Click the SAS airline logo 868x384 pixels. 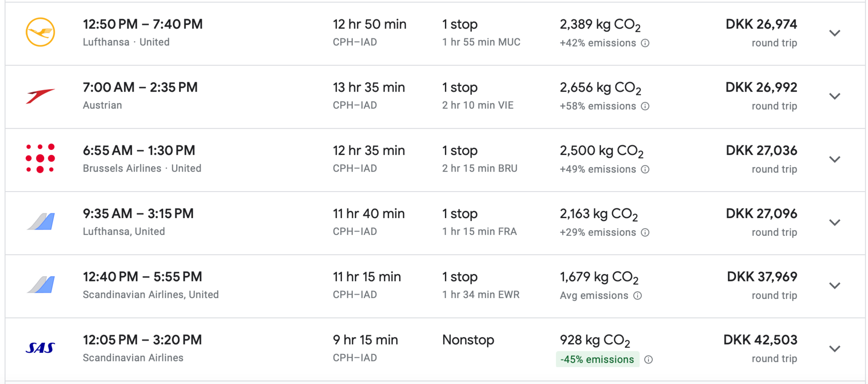point(40,348)
